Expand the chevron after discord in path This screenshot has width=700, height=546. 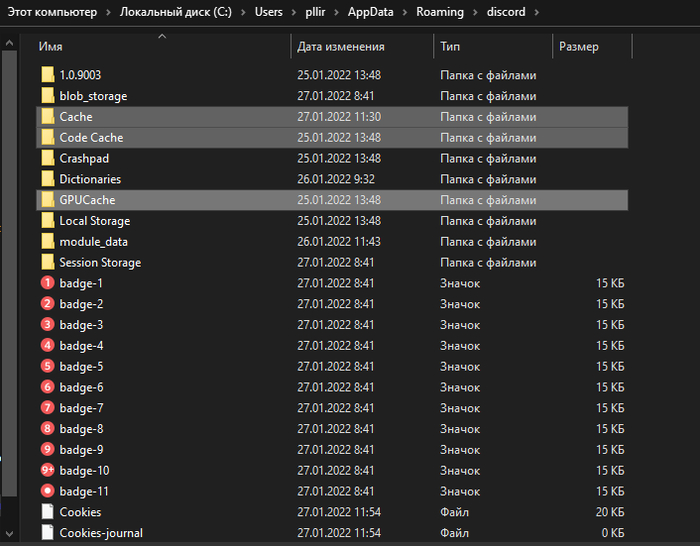coord(536,12)
